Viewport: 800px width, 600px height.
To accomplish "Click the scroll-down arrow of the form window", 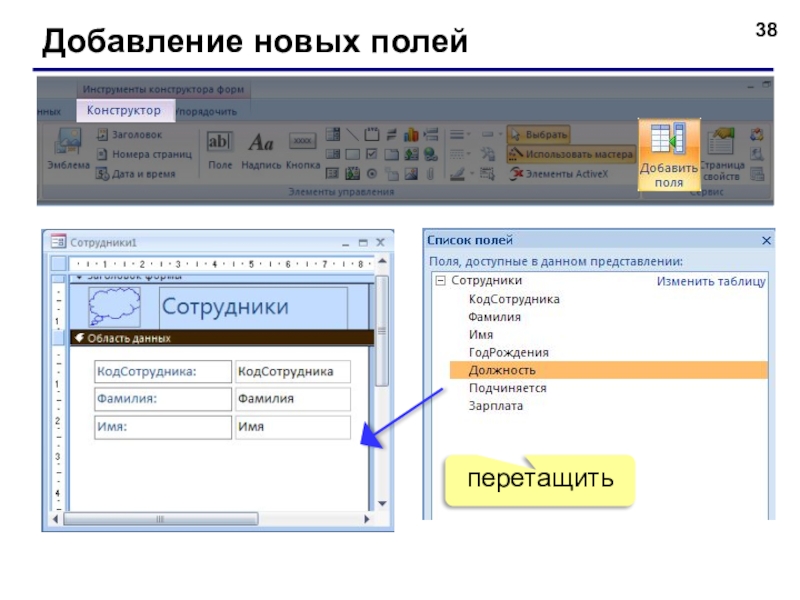I will click(x=382, y=504).
